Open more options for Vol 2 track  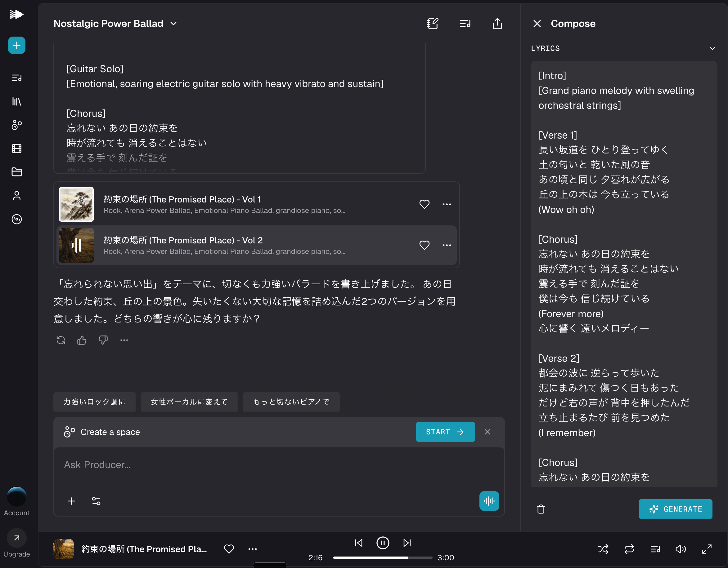pyautogui.click(x=447, y=245)
